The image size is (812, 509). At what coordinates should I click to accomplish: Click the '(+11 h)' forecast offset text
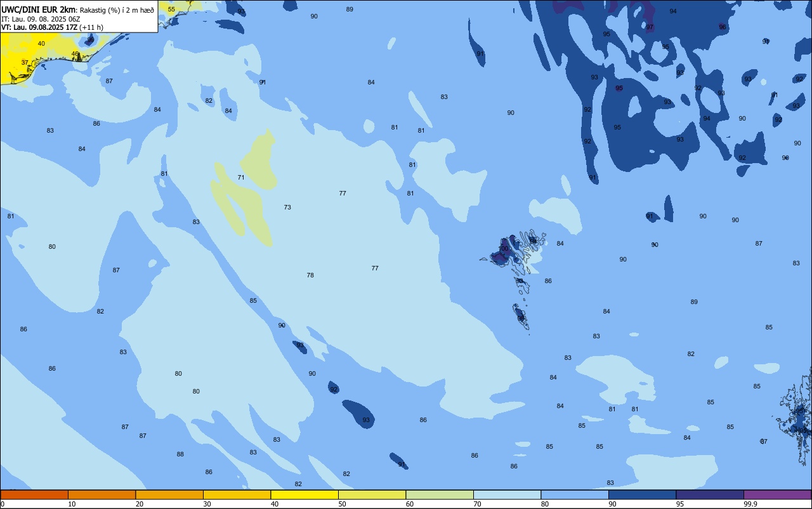pos(92,27)
